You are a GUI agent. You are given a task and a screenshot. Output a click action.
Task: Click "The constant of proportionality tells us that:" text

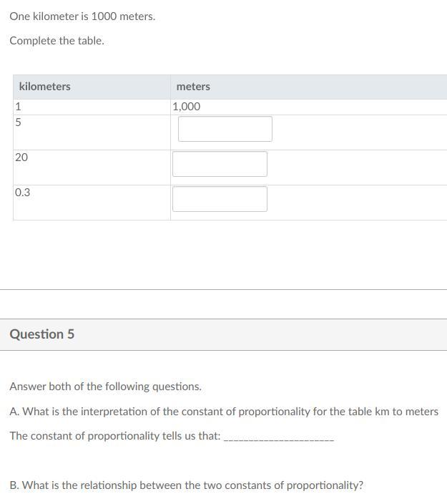tap(115, 436)
